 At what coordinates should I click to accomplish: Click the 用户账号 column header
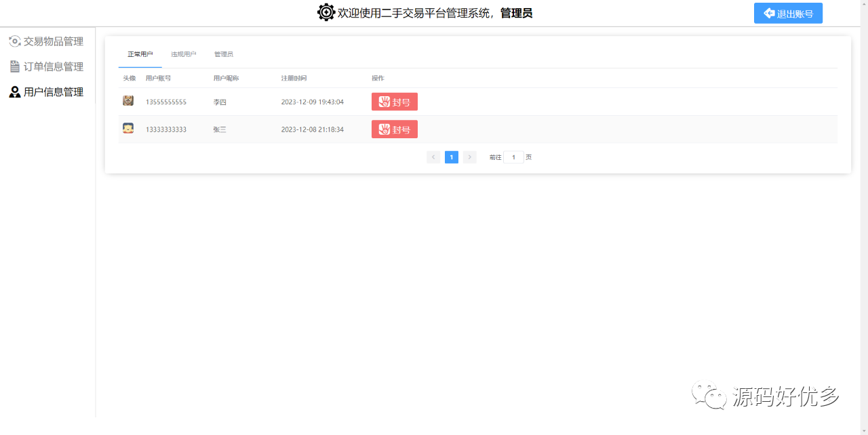[158, 79]
